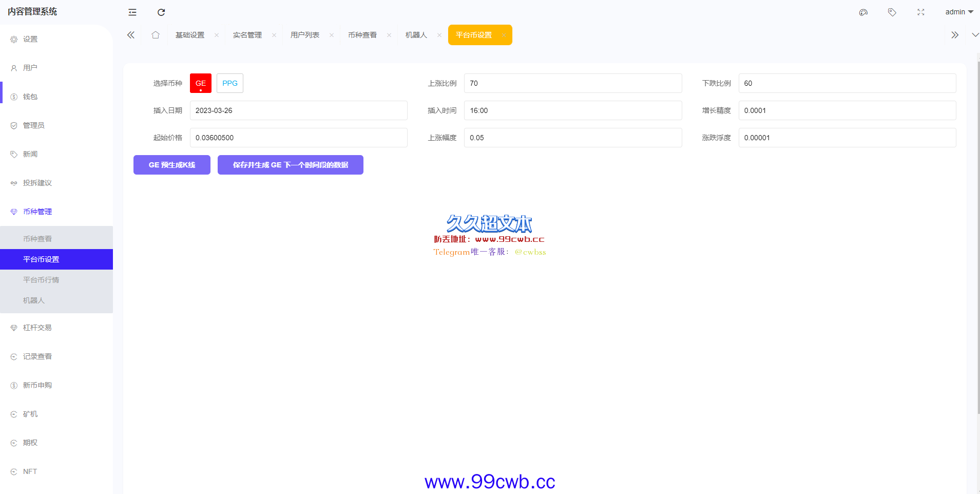The height and width of the screenshot is (494, 980).
Task: Click the 新闻 tag icon
Action: tap(14, 154)
